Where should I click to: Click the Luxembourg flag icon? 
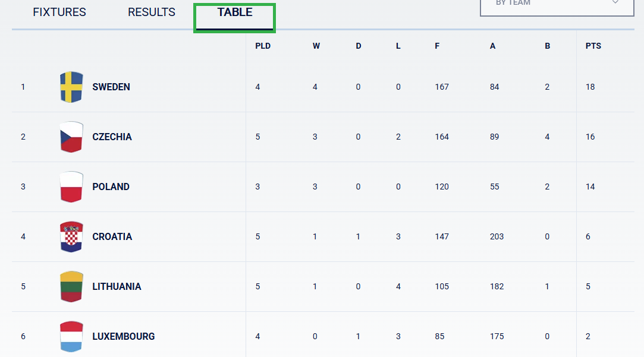tap(71, 336)
